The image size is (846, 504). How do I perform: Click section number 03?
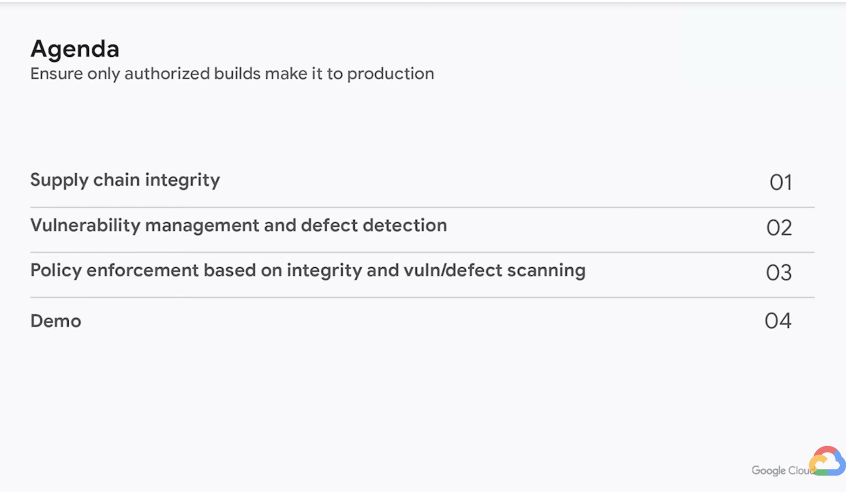click(x=779, y=273)
